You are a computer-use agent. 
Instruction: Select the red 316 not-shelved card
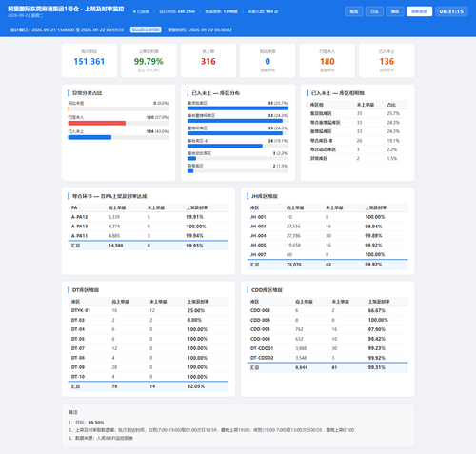(x=208, y=61)
